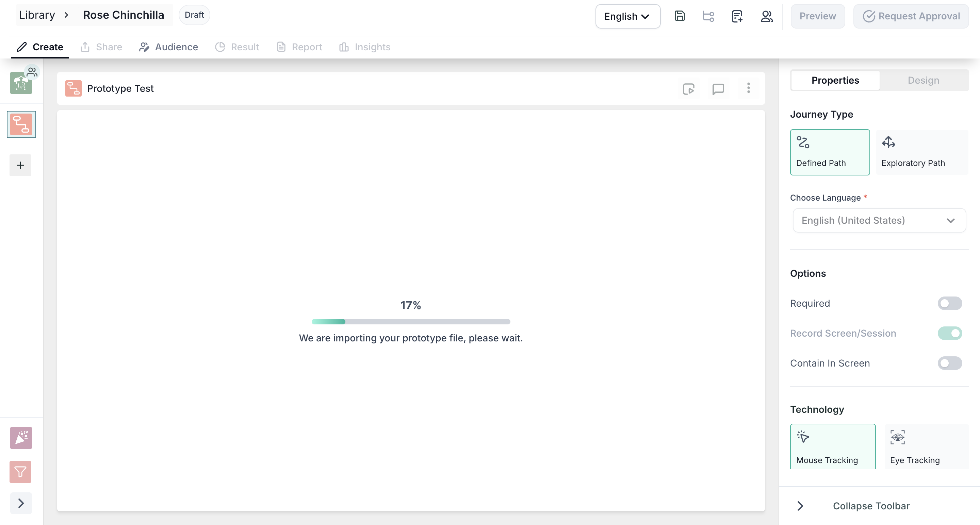Add a new block with plus button

click(20, 165)
